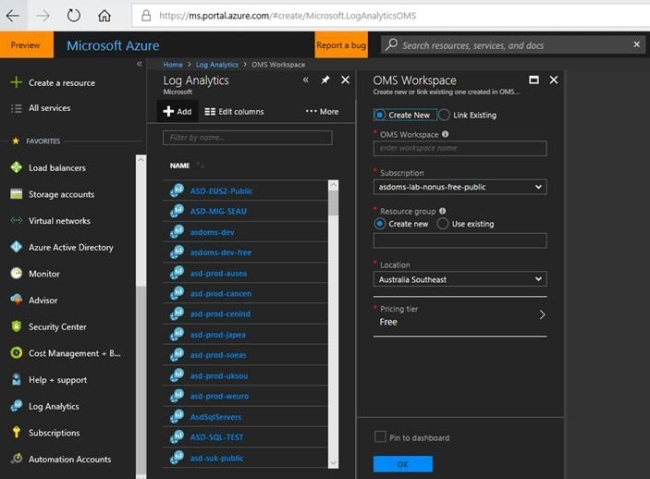650x479 pixels.
Task: Pin the Log Analytics blade
Action: coord(325,80)
